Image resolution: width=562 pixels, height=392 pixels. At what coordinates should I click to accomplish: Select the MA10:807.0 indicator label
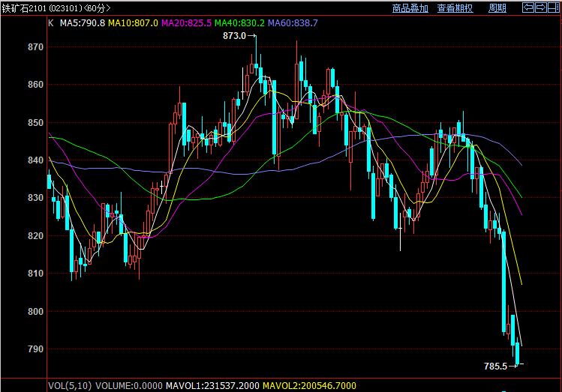pyautogui.click(x=133, y=23)
